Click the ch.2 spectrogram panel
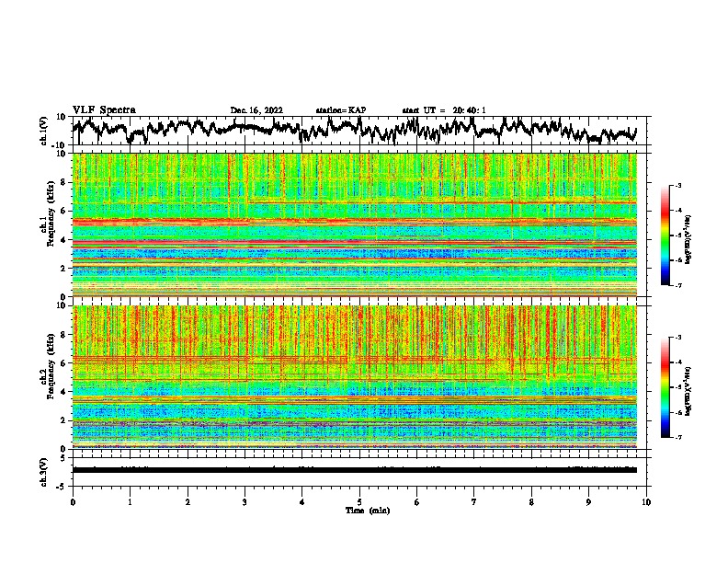The width and height of the screenshot is (728, 563). point(354,377)
